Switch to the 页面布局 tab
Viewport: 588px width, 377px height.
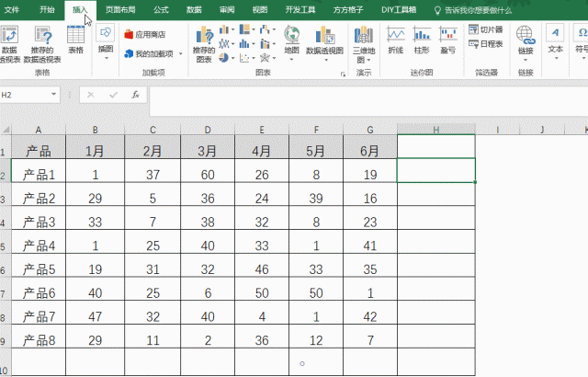120,10
